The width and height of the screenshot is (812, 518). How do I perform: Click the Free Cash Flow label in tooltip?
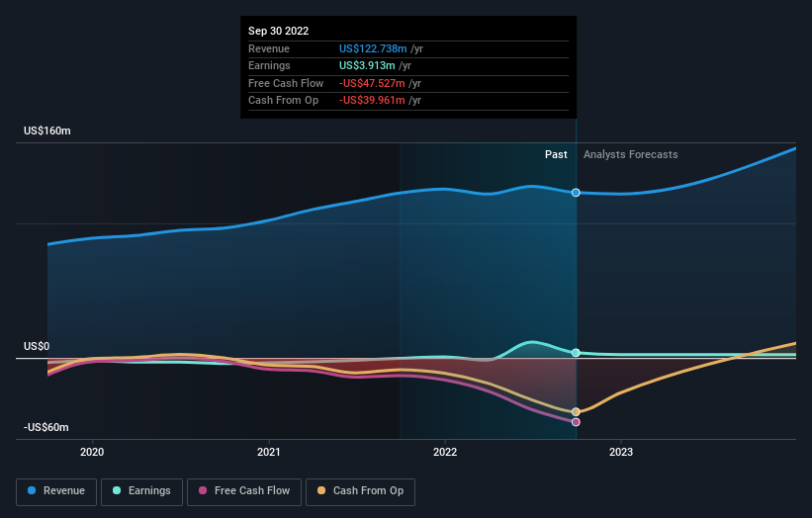point(286,83)
